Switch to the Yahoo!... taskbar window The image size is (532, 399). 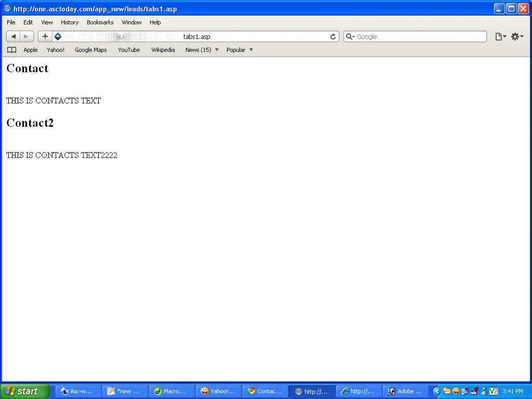218,391
